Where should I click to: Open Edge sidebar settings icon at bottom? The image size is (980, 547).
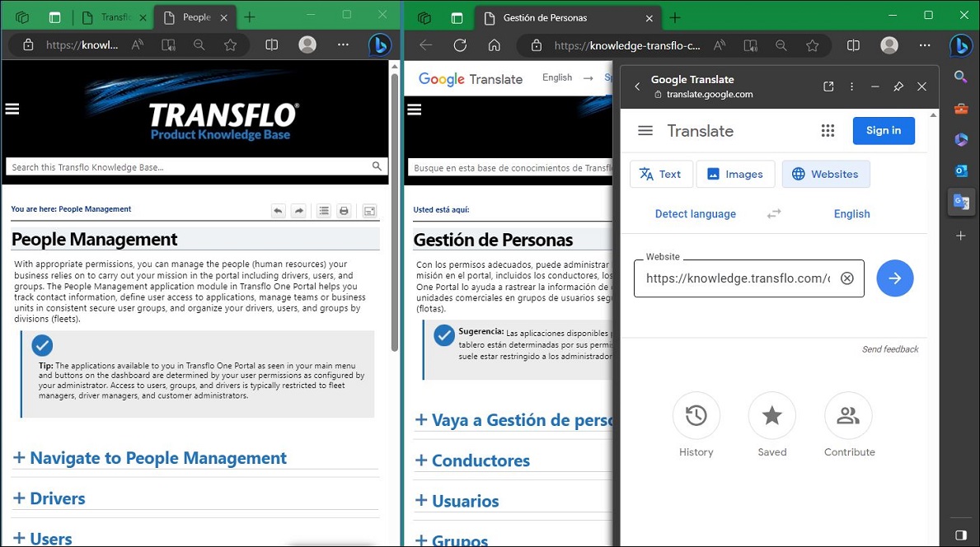click(x=960, y=535)
